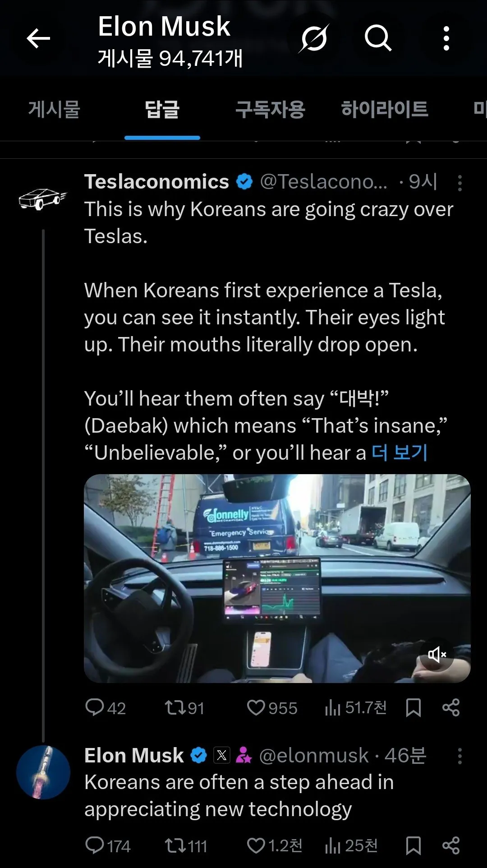Viewport: 487px width, 868px height.
Task: Share the Teslaconomics post
Action: click(x=451, y=707)
